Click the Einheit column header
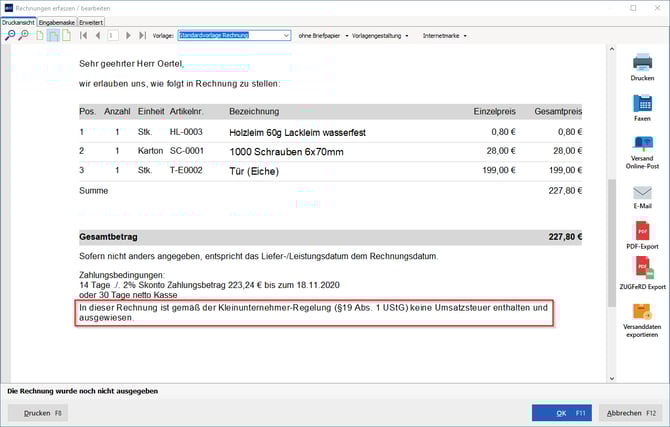Screen dimensions: 670x427 click(151, 112)
